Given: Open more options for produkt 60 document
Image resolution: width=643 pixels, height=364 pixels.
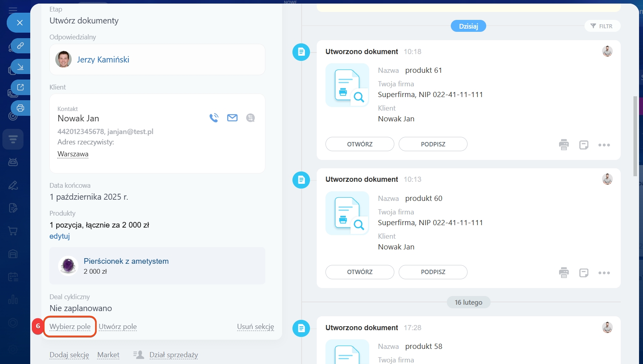Looking at the screenshot, I should [x=604, y=273].
